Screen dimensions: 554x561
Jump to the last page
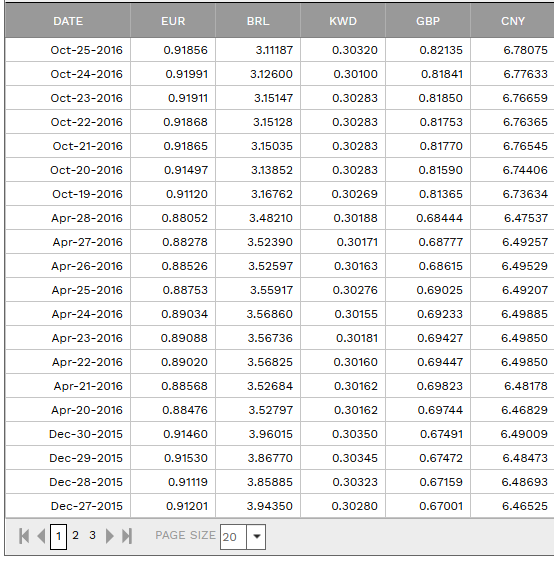coord(127,536)
